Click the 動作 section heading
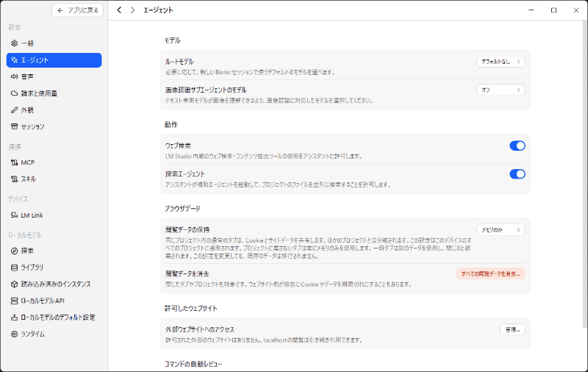 171,124
